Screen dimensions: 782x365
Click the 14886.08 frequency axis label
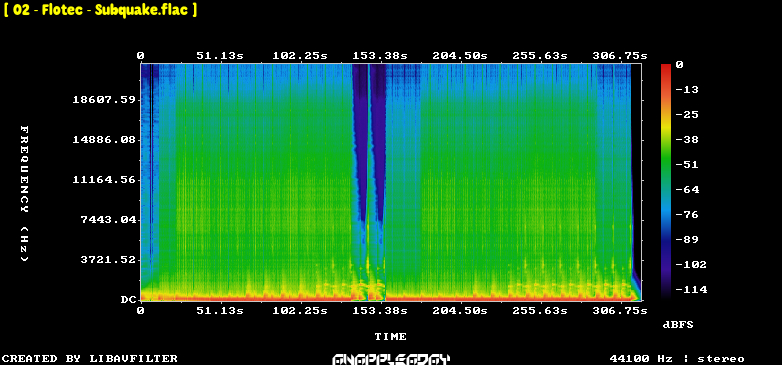click(x=104, y=140)
